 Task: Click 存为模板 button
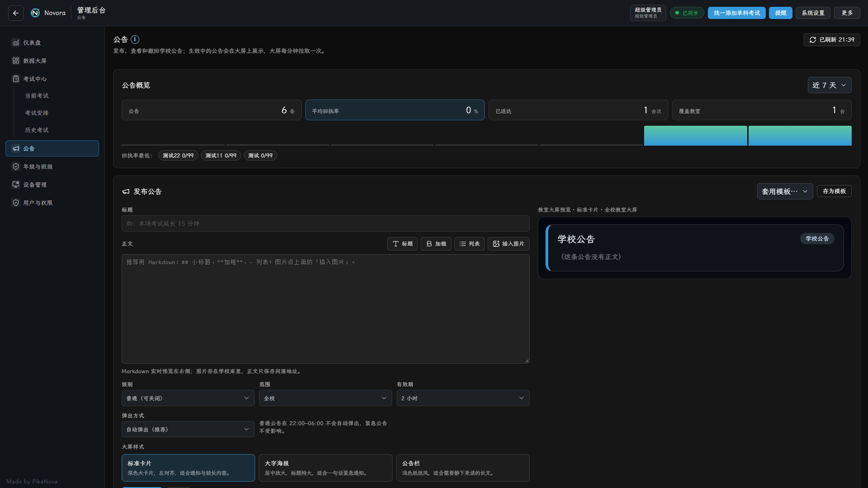(834, 191)
